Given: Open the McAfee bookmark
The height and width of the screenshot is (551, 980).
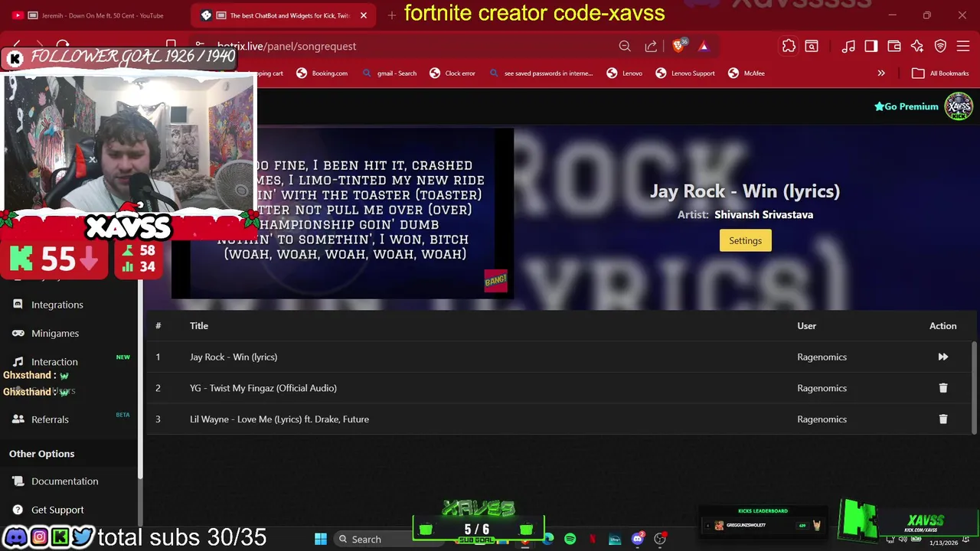Looking at the screenshot, I should point(746,73).
